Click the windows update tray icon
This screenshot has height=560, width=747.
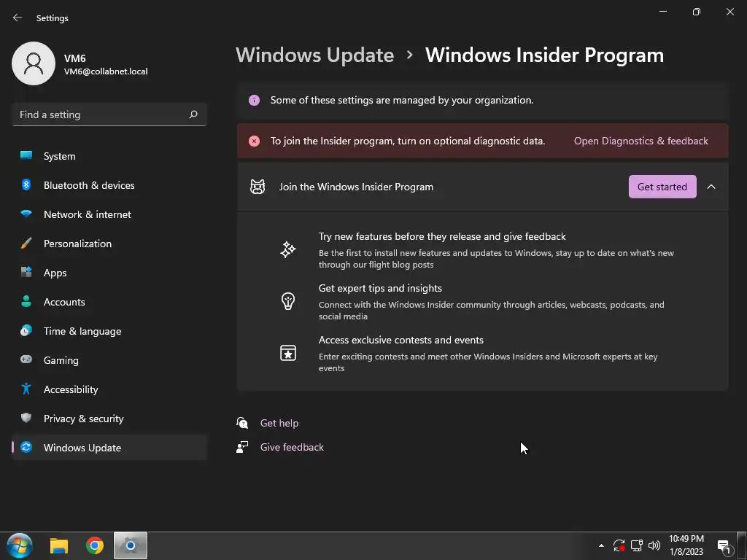point(619,545)
